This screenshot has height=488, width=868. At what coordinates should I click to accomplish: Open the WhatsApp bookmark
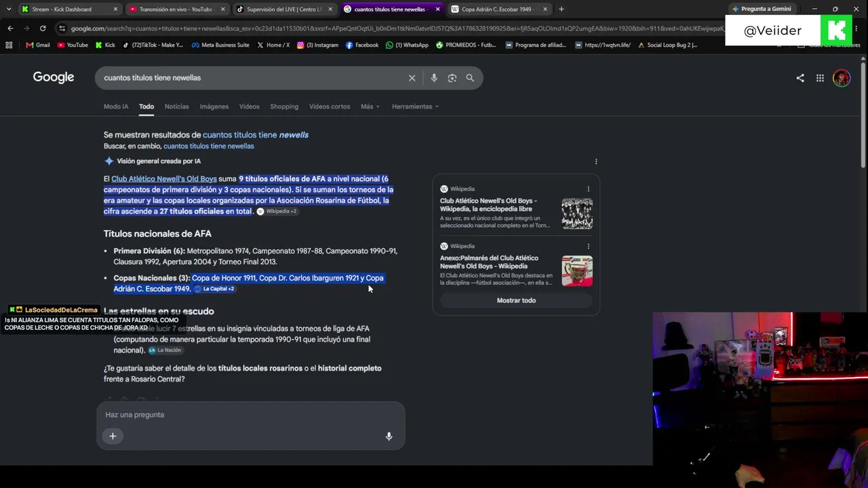407,45
